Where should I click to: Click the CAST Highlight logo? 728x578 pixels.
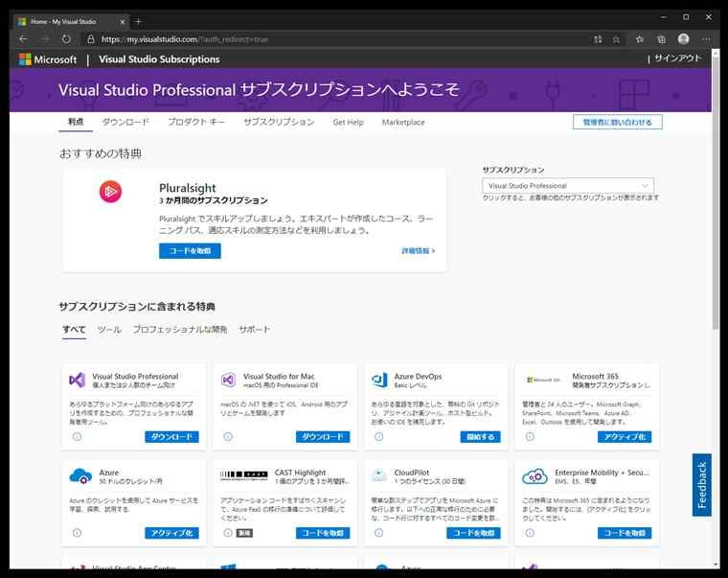[x=243, y=474]
